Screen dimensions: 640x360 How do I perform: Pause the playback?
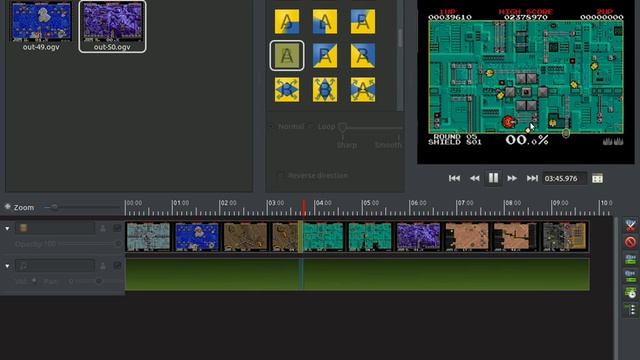point(493,178)
